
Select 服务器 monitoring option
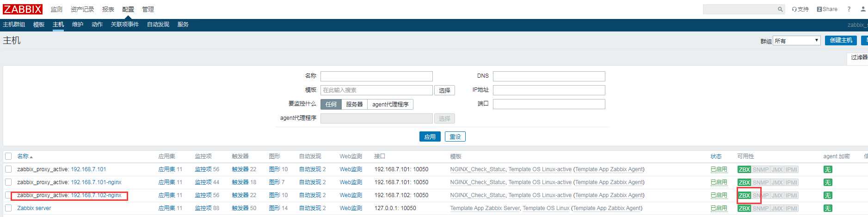tap(354, 105)
